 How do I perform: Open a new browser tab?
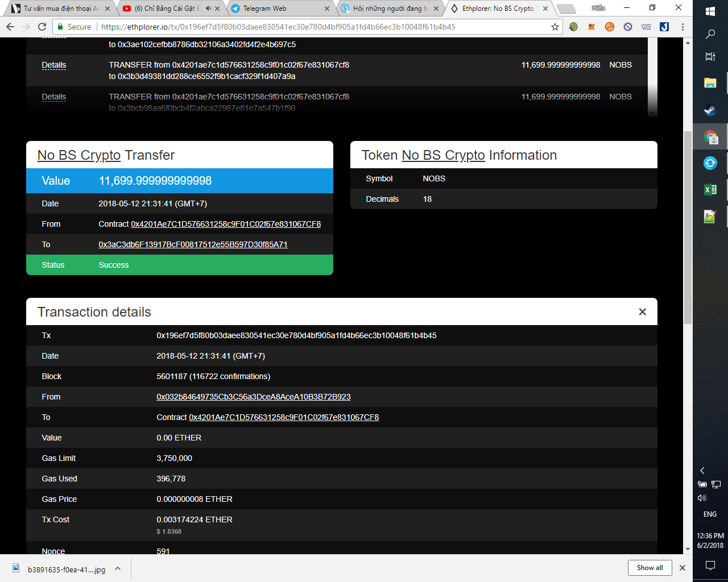coord(566,9)
